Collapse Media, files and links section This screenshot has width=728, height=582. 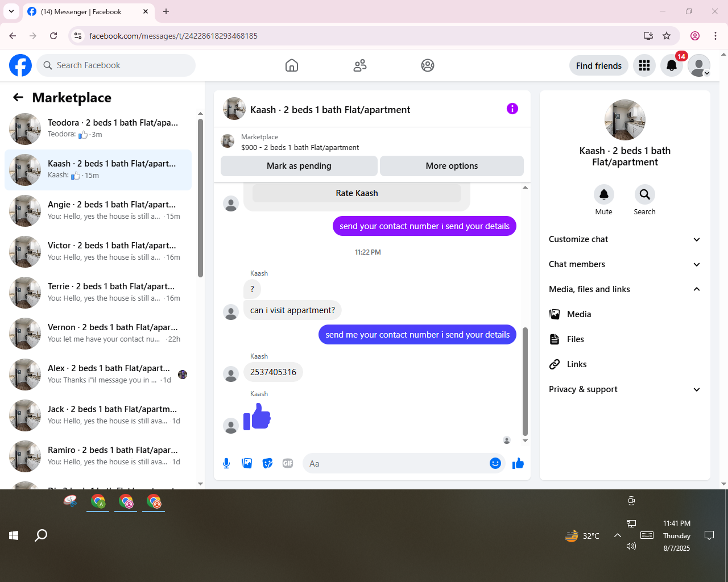pos(625,289)
